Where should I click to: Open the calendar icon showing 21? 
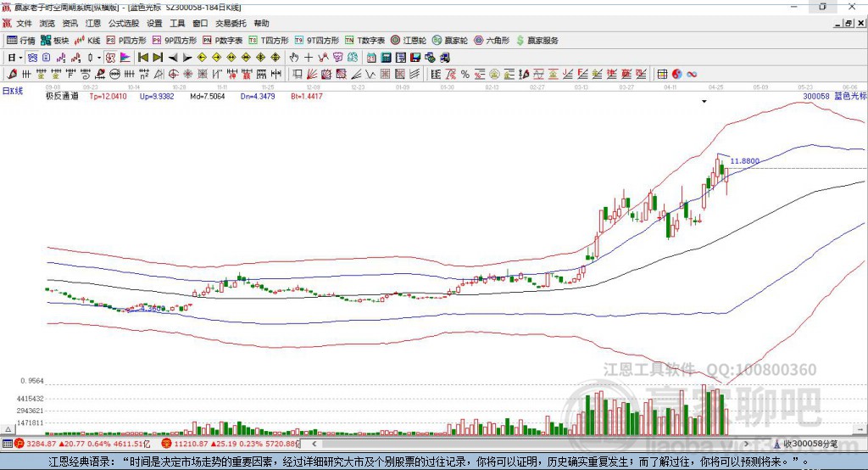[x=371, y=58]
